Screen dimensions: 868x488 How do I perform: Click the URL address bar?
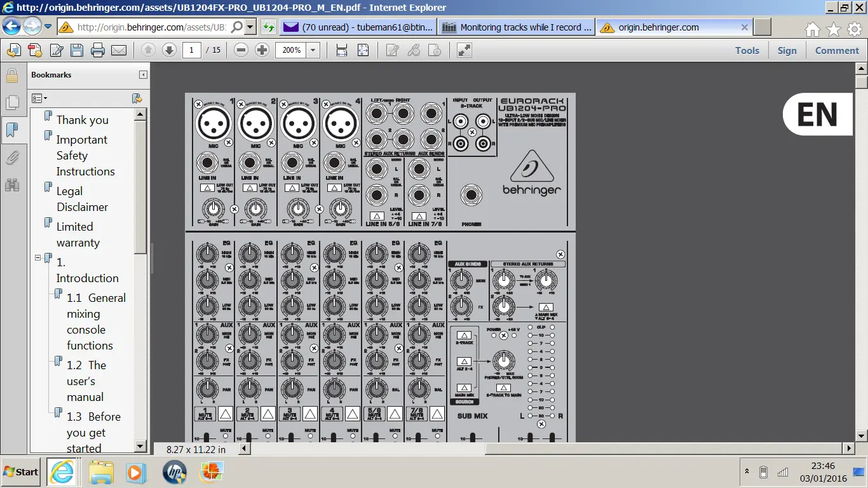click(x=151, y=27)
